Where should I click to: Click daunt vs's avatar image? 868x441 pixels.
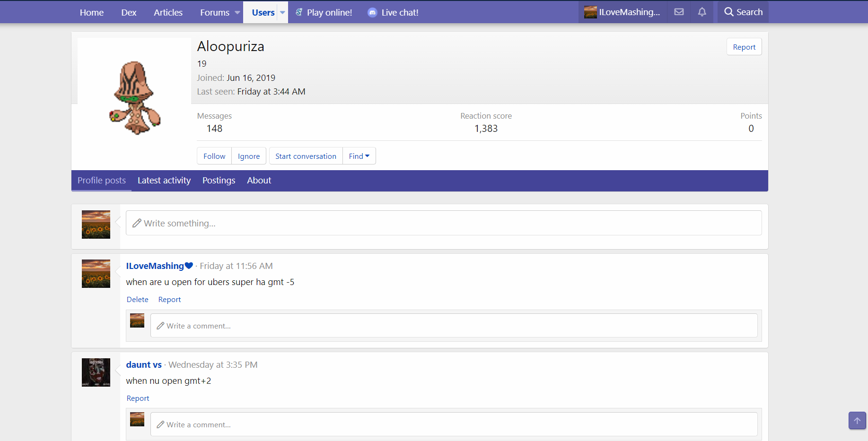(x=96, y=372)
